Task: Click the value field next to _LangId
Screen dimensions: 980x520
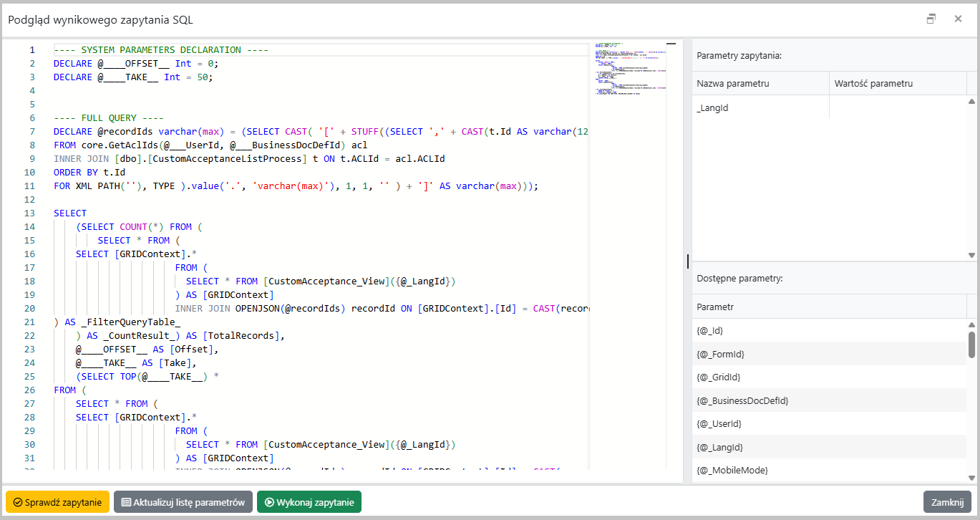Action: click(898, 107)
